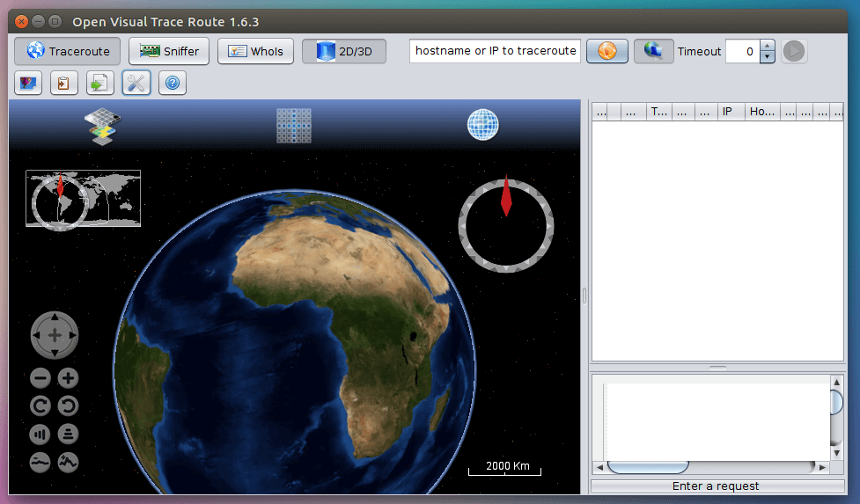Image resolution: width=860 pixels, height=504 pixels.
Task: Open the help question mark icon
Action: (173, 84)
